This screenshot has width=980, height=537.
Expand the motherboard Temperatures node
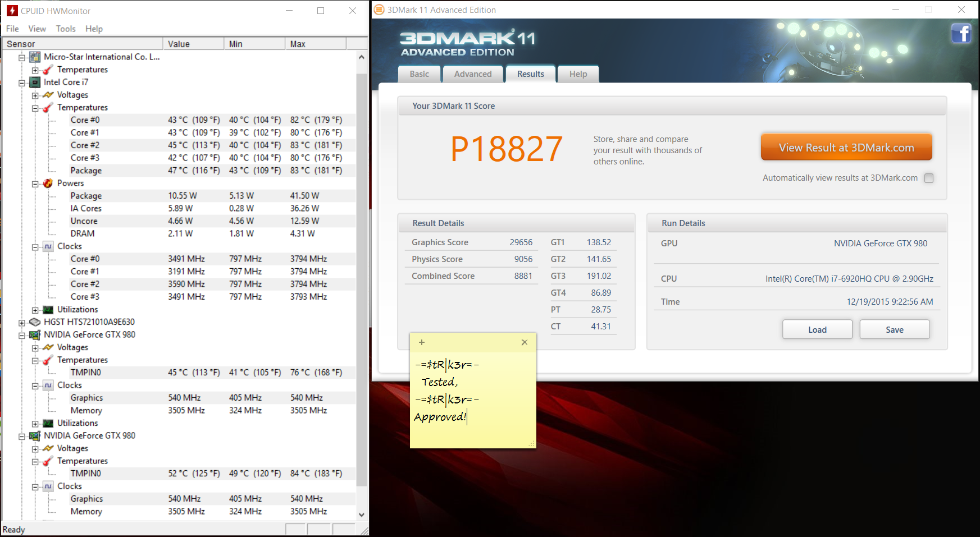pos(35,70)
